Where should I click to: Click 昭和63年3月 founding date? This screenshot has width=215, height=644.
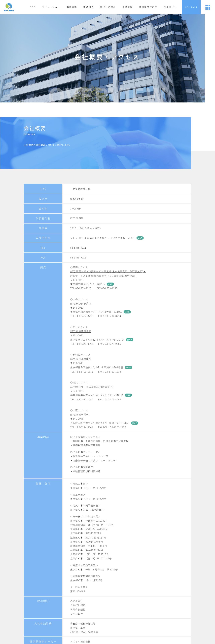(x=77, y=199)
